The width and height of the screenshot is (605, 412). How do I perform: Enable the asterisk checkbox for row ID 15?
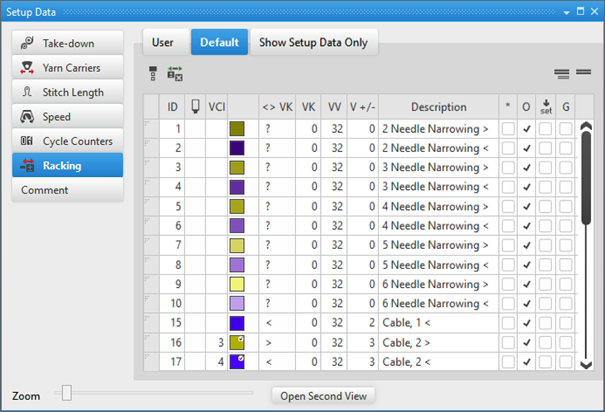(509, 324)
